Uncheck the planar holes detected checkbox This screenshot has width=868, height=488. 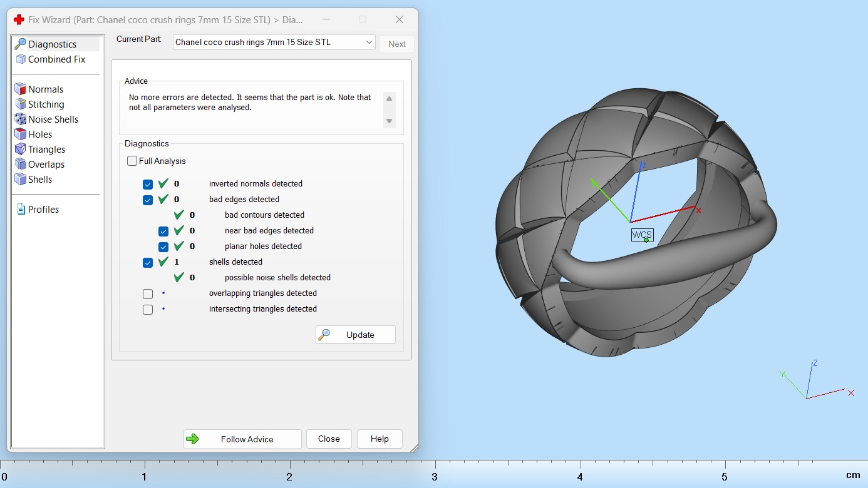point(163,247)
